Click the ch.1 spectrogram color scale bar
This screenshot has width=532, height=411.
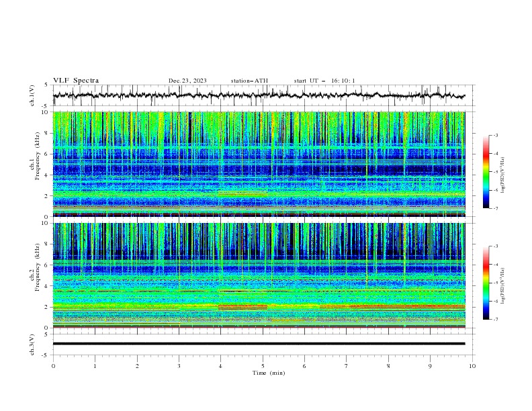point(486,172)
